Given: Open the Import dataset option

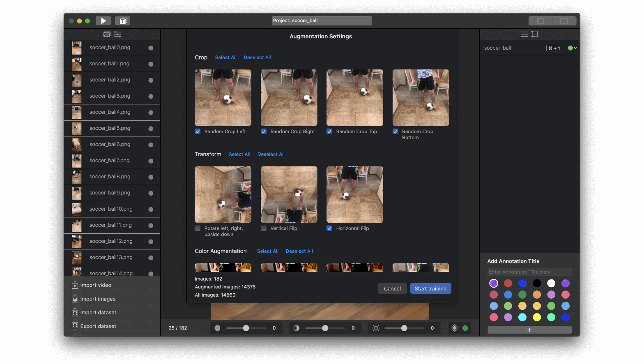Looking at the screenshot, I should 98,313.
